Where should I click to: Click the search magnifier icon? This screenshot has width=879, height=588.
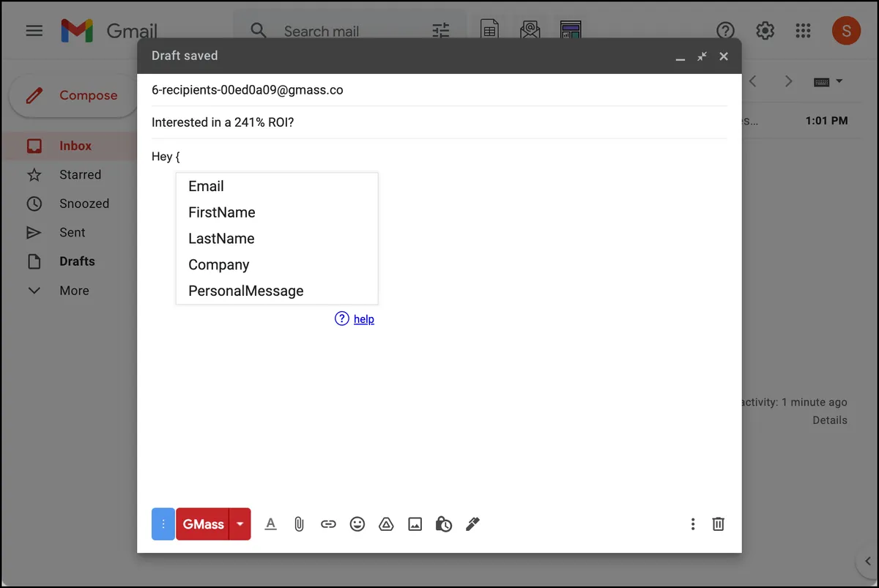point(259,31)
